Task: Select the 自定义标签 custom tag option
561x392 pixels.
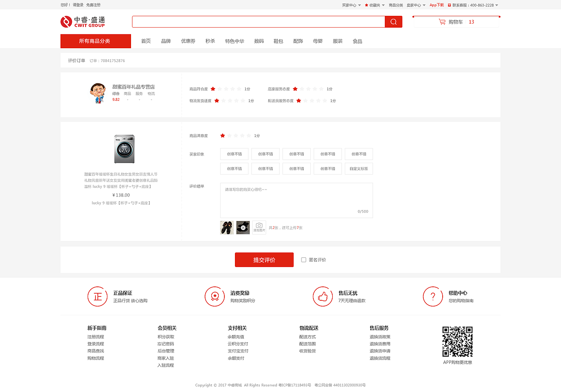Action: pyautogui.click(x=359, y=168)
